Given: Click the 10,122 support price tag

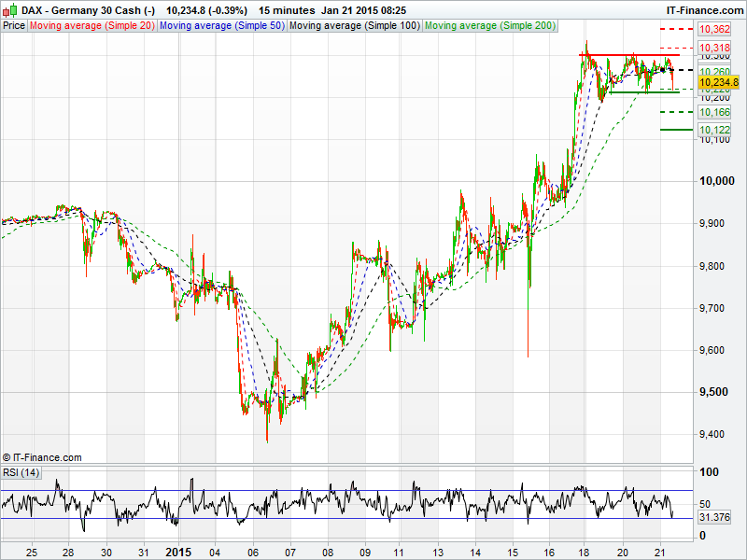Looking at the screenshot, I should (714, 130).
